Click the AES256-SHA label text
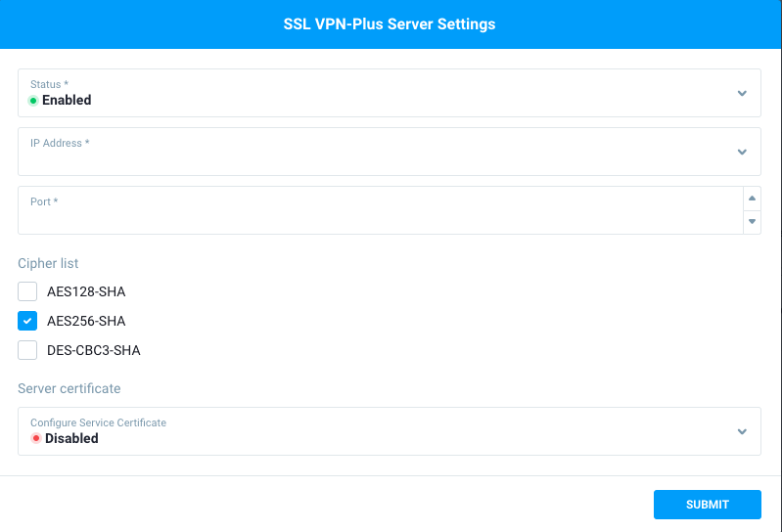Viewport: 782px width, 532px height. [x=86, y=321]
